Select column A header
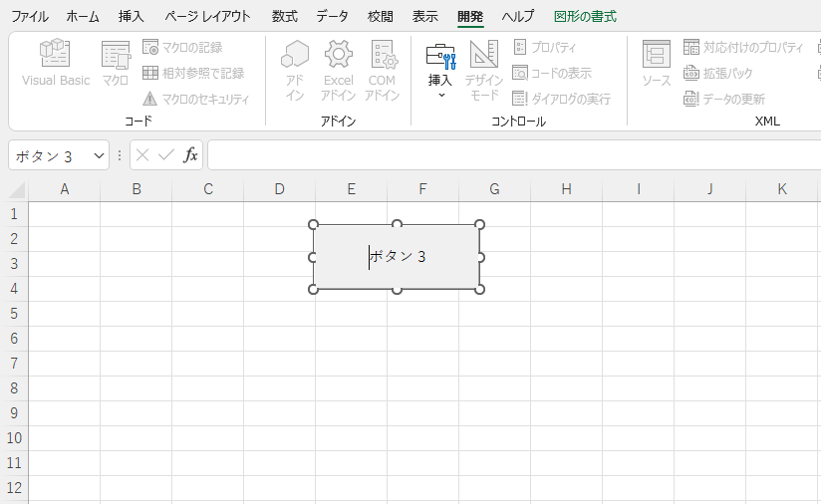The width and height of the screenshot is (821, 504). click(x=65, y=189)
